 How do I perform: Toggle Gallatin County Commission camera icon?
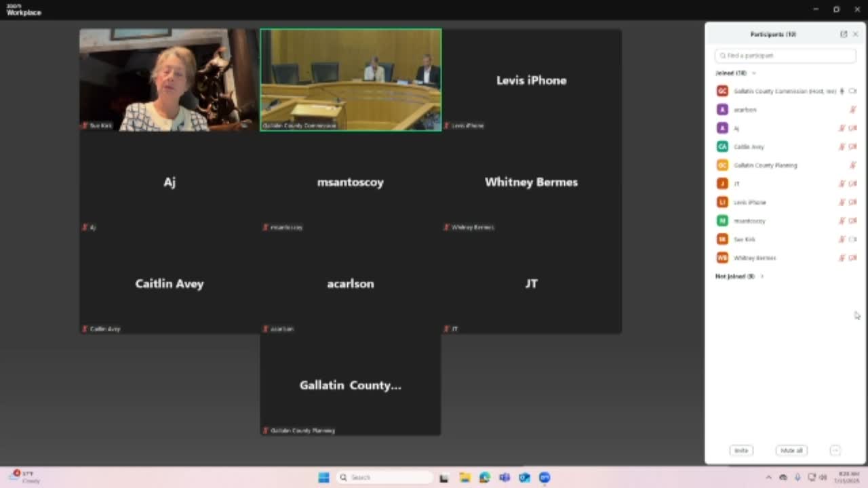[x=853, y=91]
